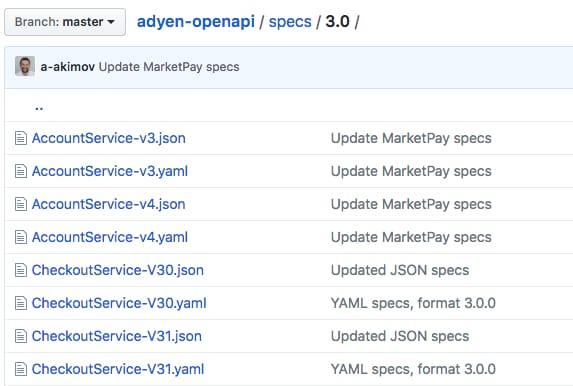Open the a-akimov author profile link
Image resolution: width=573 pixels, height=386 pixels.
point(68,67)
